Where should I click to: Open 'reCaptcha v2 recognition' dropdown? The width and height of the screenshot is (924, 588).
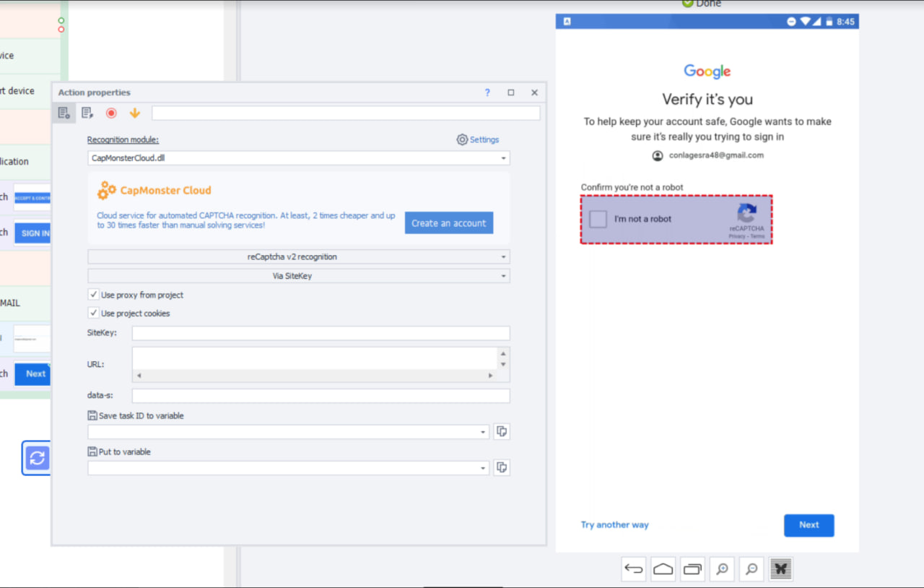[x=299, y=256]
